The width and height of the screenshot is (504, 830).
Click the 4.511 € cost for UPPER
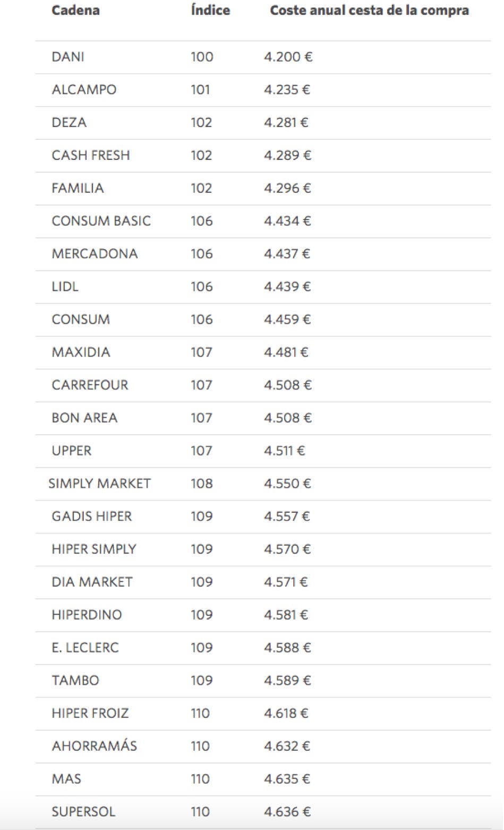point(284,451)
